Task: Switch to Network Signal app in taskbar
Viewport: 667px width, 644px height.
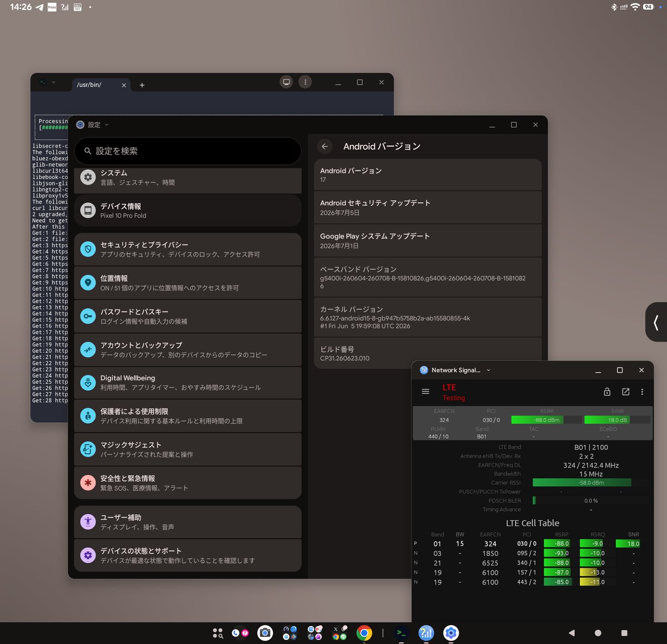Action: 426,633
